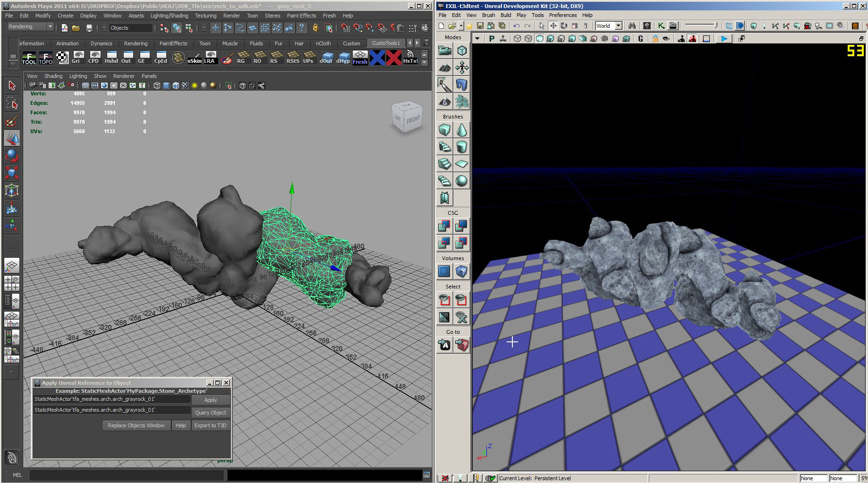This screenshot has height=483, width=868.
Task: Toggle realtime preview in UDK viewport
Action: click(x=503, y=39)
